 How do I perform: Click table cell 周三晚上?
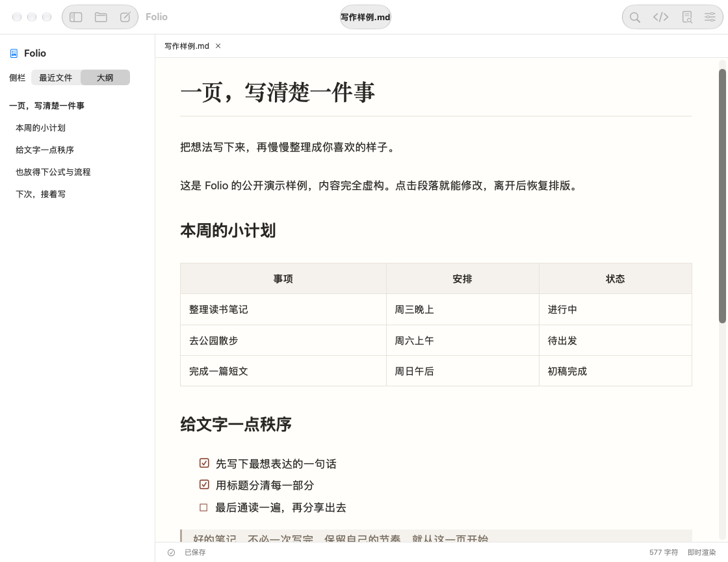[x=462, y=310]
